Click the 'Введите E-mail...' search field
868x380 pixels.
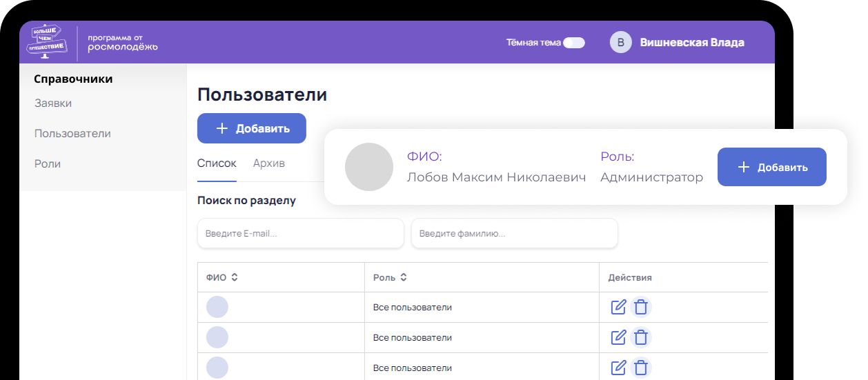click(300, 234)
